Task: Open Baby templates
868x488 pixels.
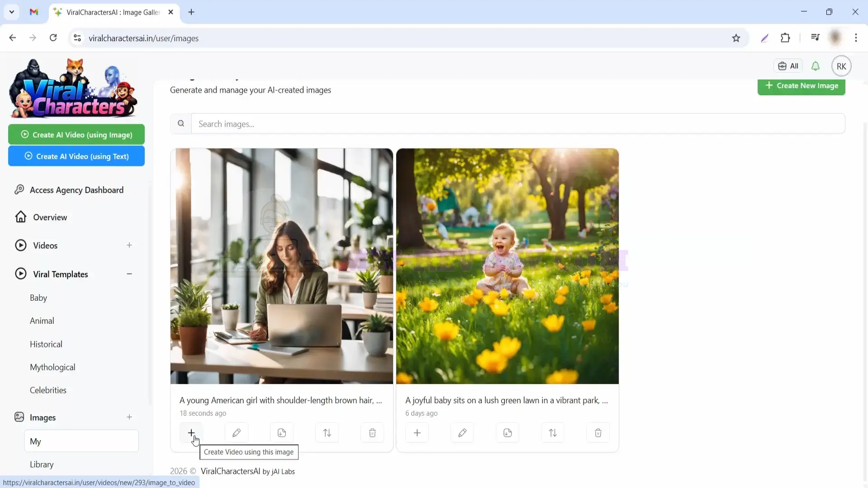Action: pyautogui.click(x=38, y=298)
